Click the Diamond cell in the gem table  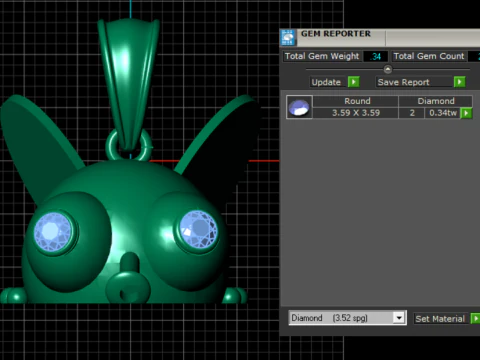[436, 101]
